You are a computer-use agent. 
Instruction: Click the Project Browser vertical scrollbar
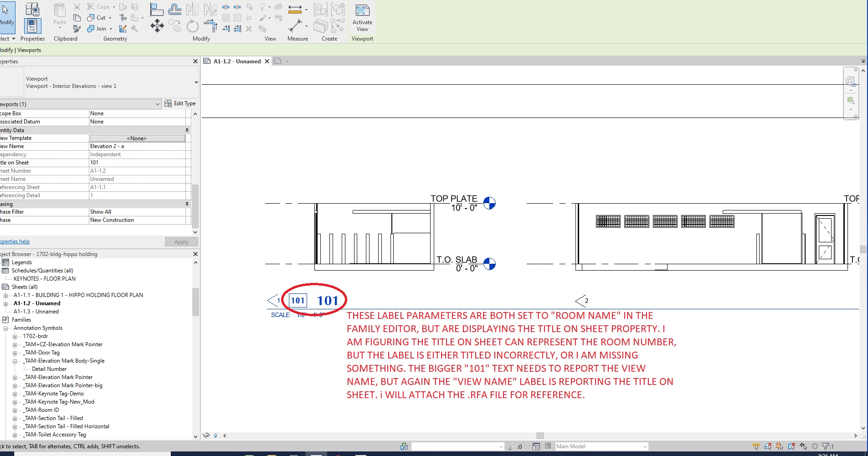(x=196, y=302)
